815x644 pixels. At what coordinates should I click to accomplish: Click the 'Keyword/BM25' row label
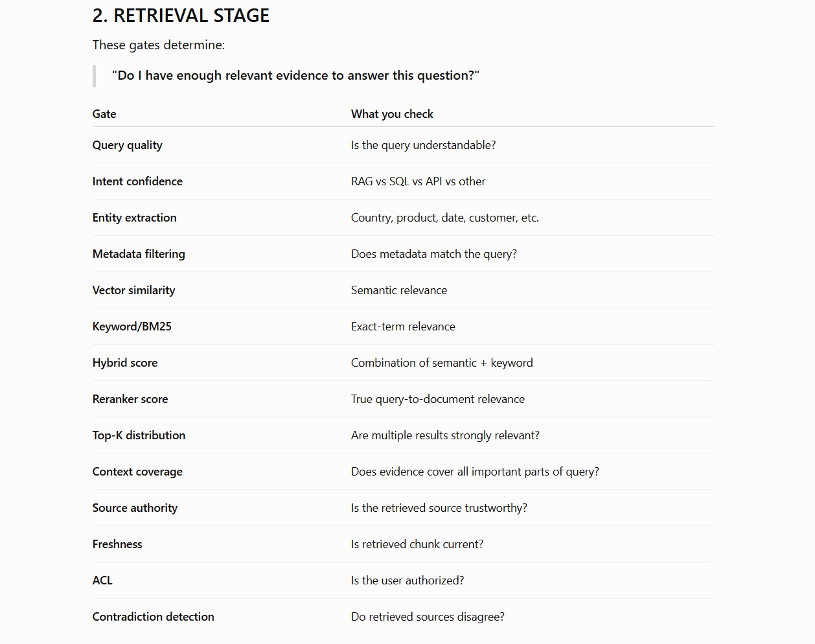132,327
